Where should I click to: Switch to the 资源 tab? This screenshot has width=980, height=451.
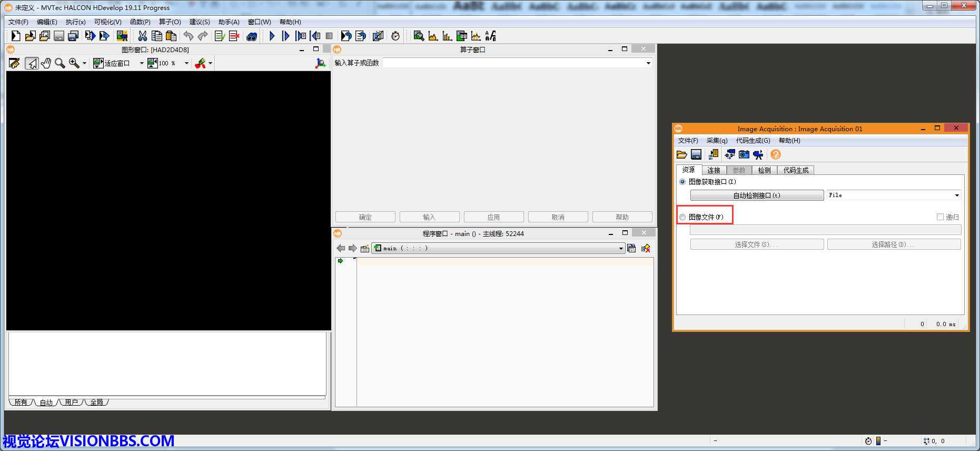click(688, 170)
